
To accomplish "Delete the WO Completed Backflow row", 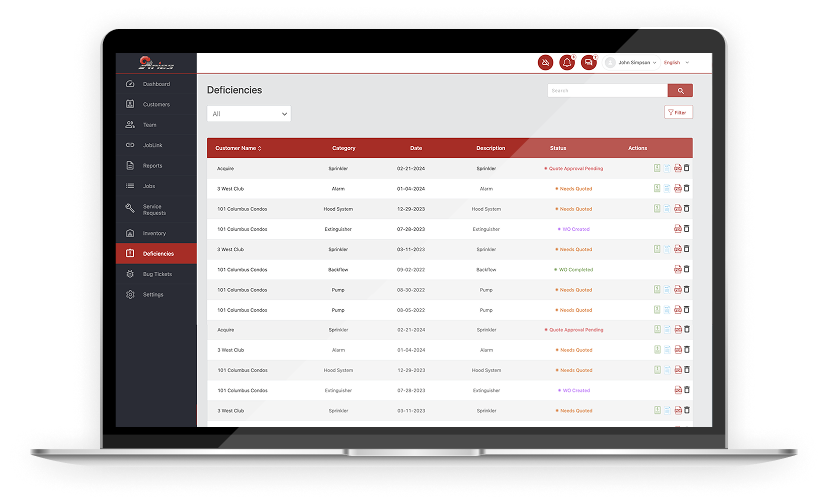I will [687, 269].
